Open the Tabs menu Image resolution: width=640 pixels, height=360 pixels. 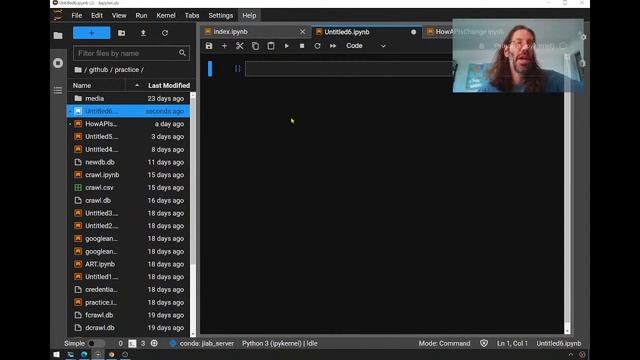(x=192, y=16)
